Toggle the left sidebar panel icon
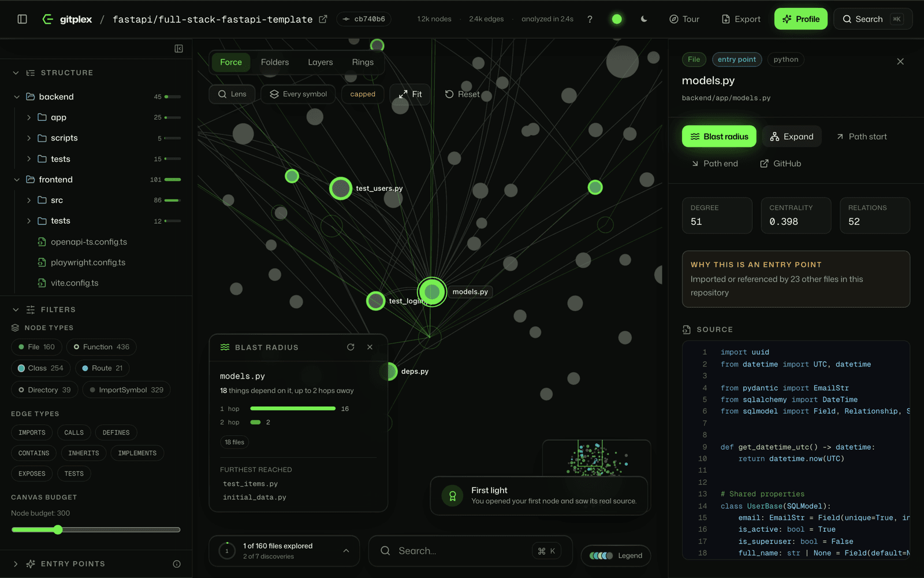 23,19
